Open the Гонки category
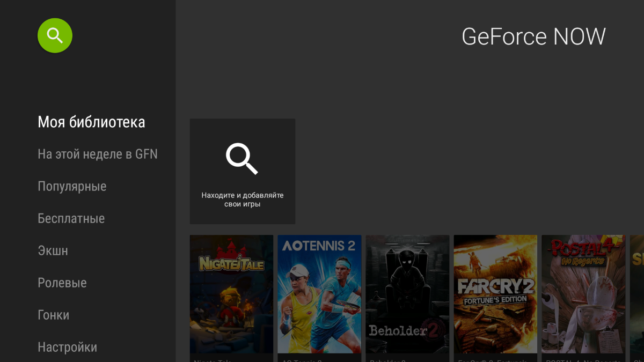Screen dimensions: 644x362 53,315
